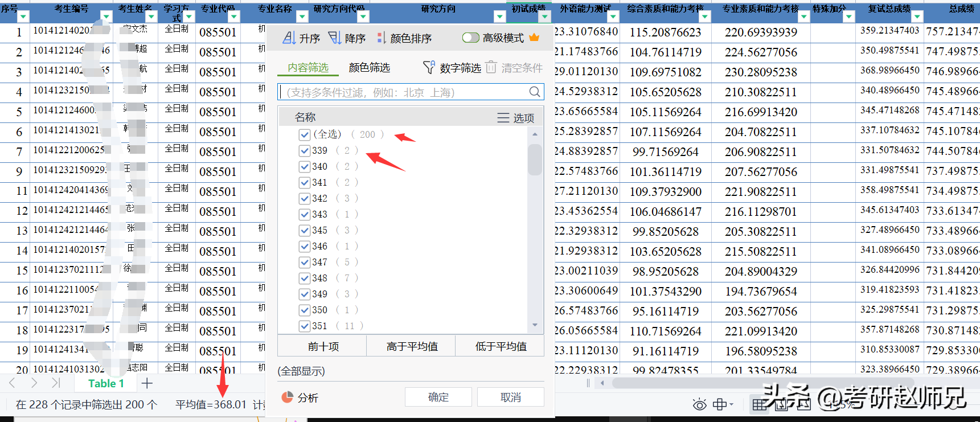This screenshot has height=422, width=980.
Task: Click the 分析 pie chart icon
Action: (288, 398)
